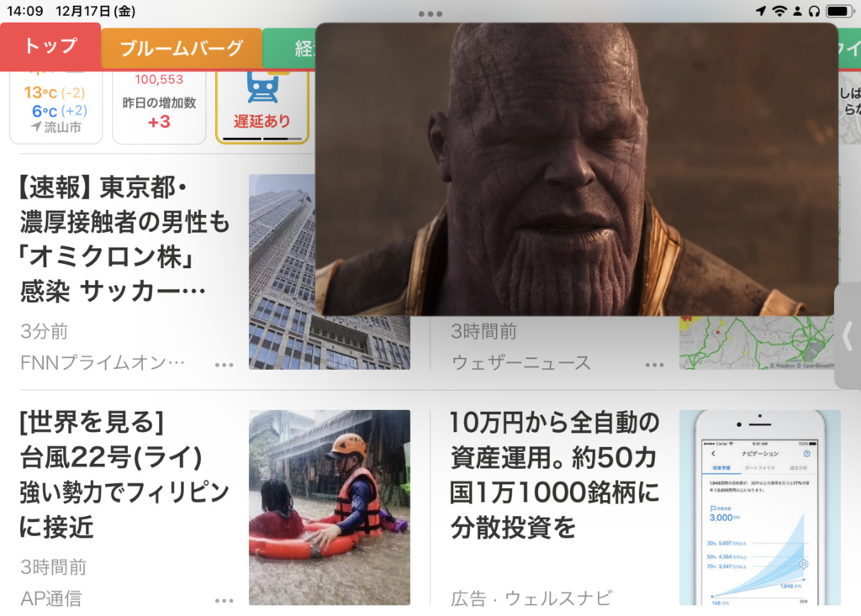Screen dimensions: 861x616
Task: Open the road map thumbnail
Action: (x=756, y=343)
